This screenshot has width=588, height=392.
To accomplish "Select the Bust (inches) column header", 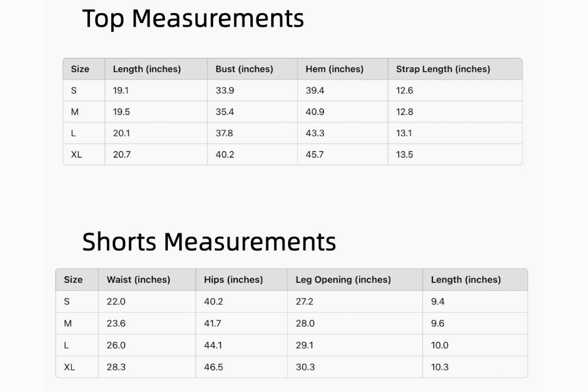I will click(244, 69).
